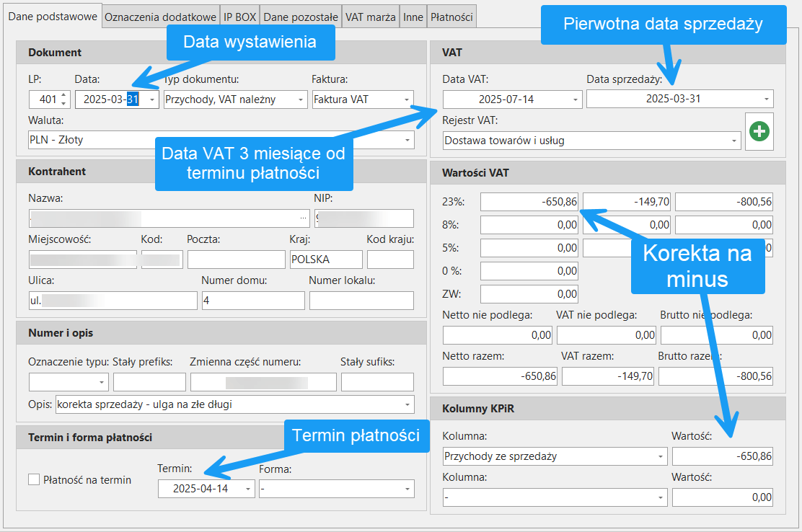
Task: Open the Forma payment method dropdown
Action: click(x=407, y=489)
